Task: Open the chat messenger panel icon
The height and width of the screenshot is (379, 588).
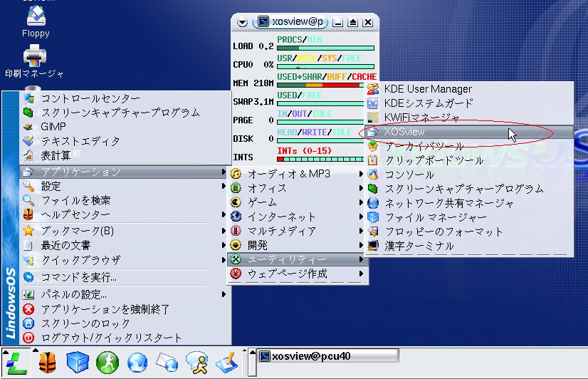Action: coord(197,363)
